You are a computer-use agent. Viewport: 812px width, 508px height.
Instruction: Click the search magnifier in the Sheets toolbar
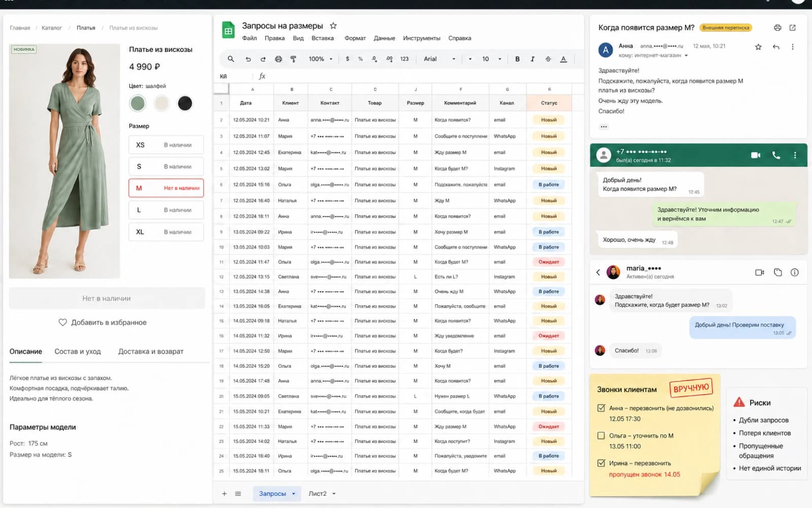pyautogui.click(x=231, y=59)
